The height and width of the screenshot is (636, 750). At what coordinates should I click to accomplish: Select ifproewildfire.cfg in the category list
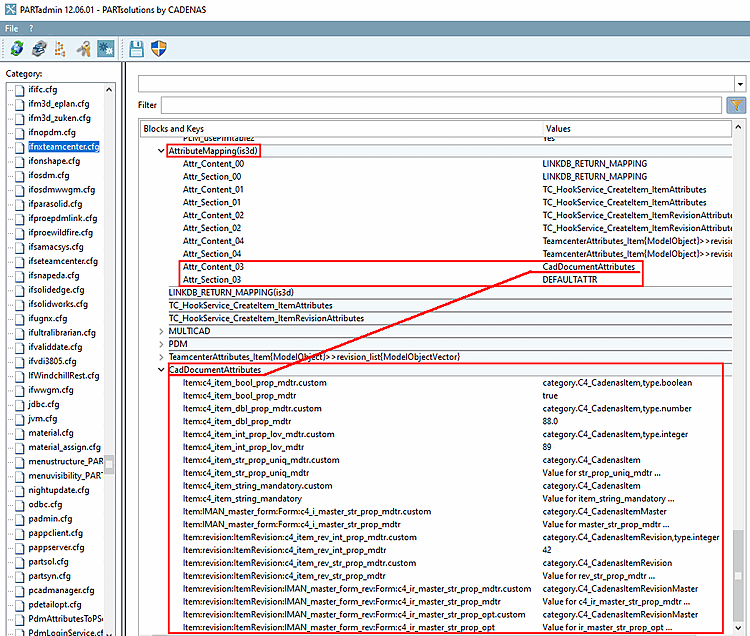coord(60,233)
